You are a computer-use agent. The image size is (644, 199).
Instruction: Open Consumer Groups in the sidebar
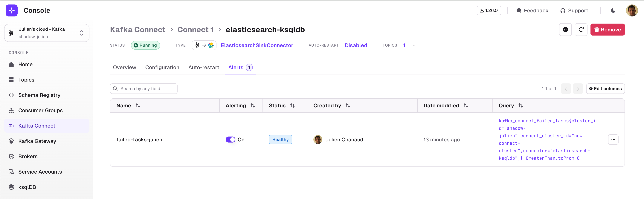coord(47,111)
